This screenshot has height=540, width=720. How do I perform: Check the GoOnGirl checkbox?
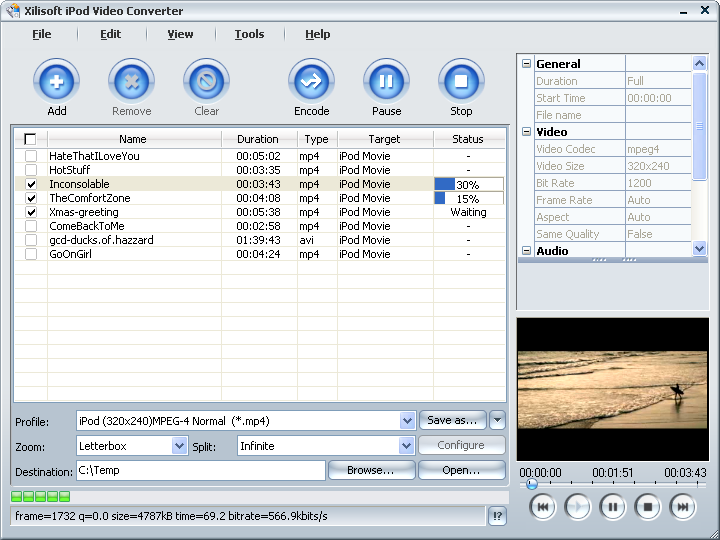tap(31, 254)
